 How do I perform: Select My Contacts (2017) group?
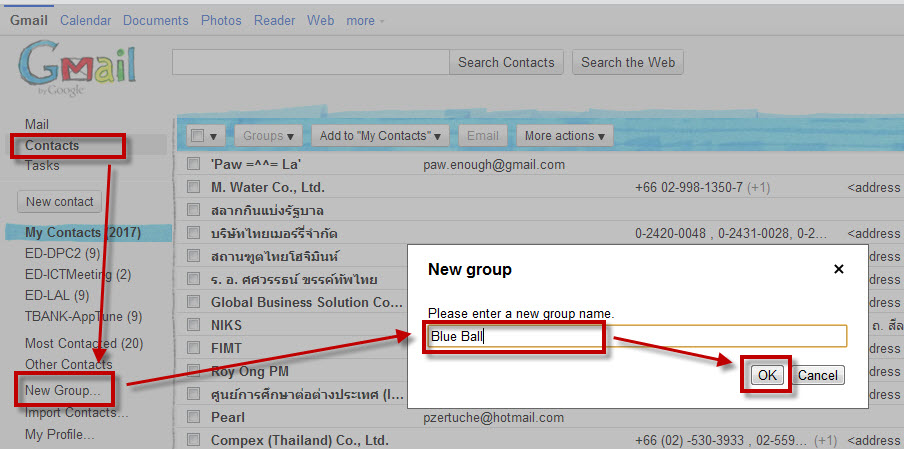pos(83,233)
